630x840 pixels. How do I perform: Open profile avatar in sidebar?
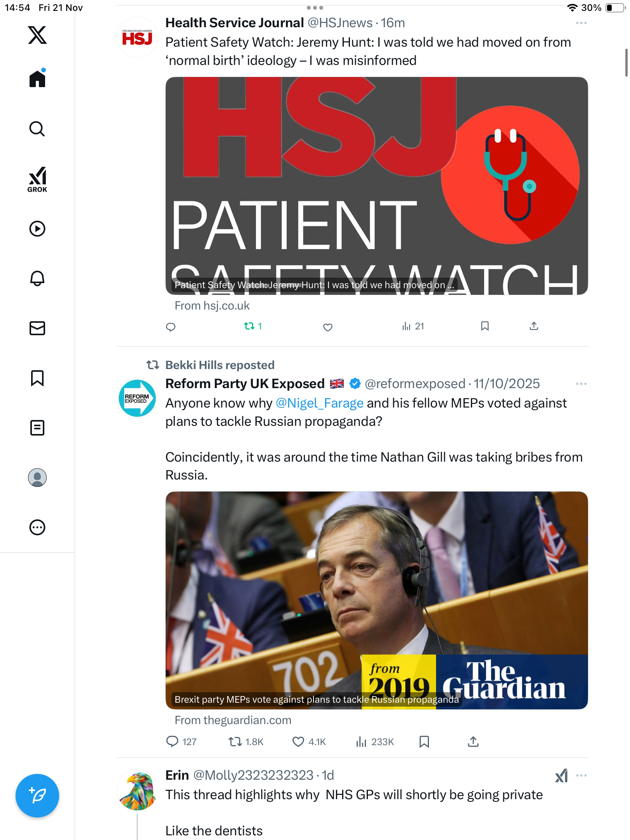pyautogui.click(x=37, y=478)
